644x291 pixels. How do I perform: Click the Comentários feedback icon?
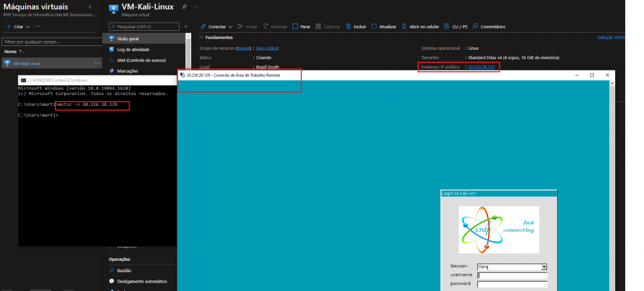point(475,26)
